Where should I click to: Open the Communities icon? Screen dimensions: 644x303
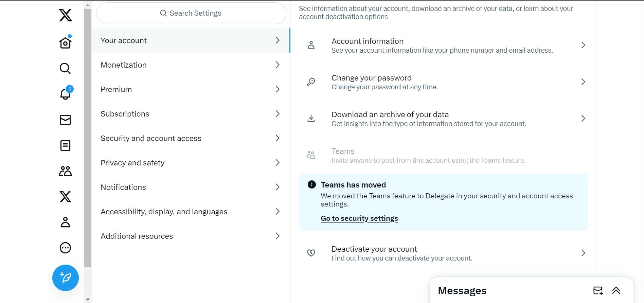pyautogui.click(x=65, y=171)
